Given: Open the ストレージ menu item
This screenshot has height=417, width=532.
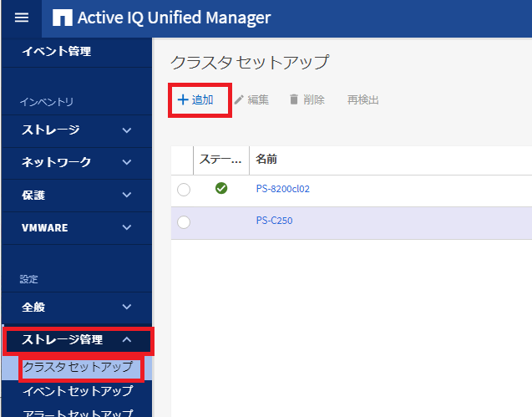Looking at the screenshot, I should point(77,130).
